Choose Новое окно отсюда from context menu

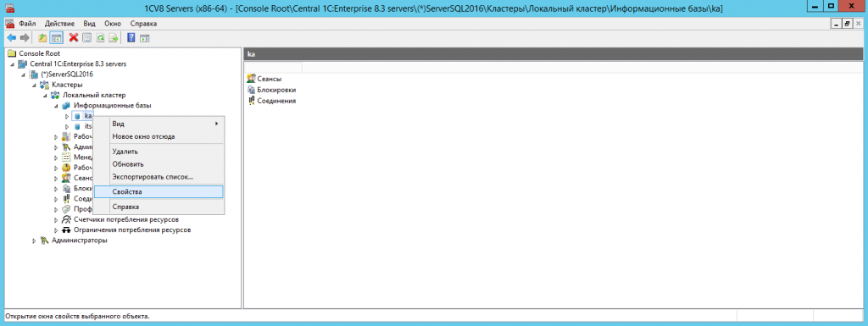tap(159, 136)
